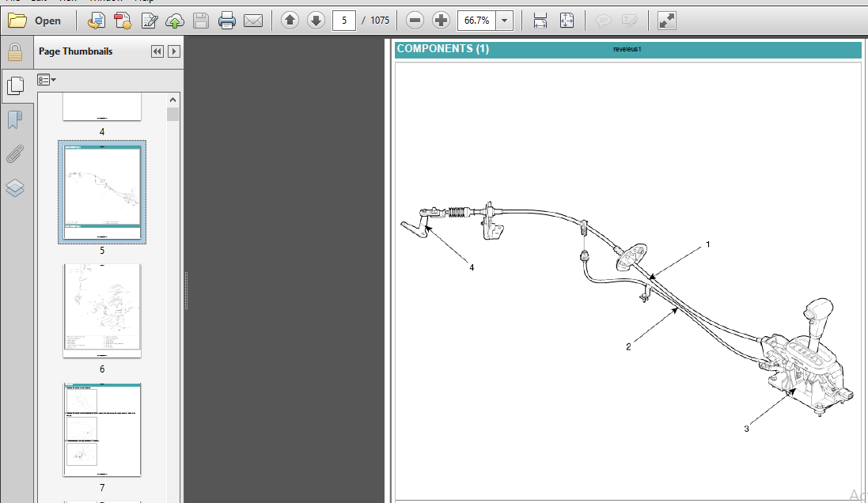The height and width of the screenshot is (503, 868).
Task: Select the page 6 thumbnail
Action: [102, 311]
